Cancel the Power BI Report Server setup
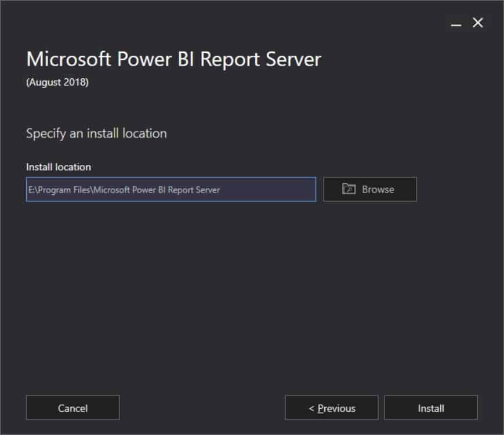 73,408
